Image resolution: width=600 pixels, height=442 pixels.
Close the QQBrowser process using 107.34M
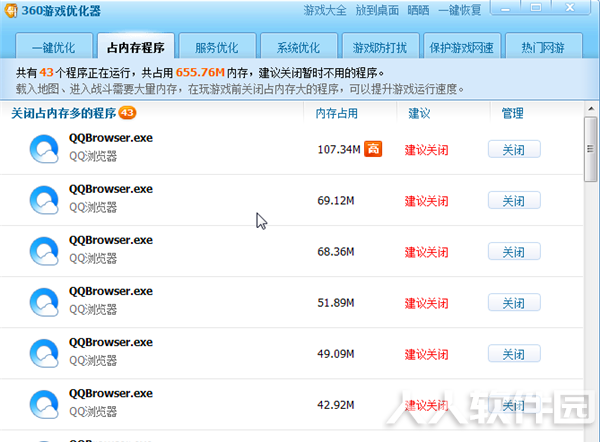point(514,149)
